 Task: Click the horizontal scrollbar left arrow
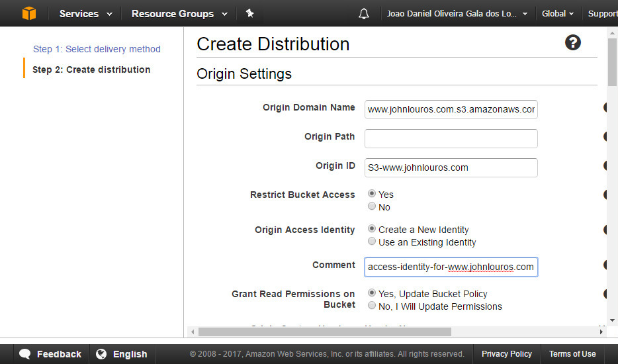pos(193,332)
